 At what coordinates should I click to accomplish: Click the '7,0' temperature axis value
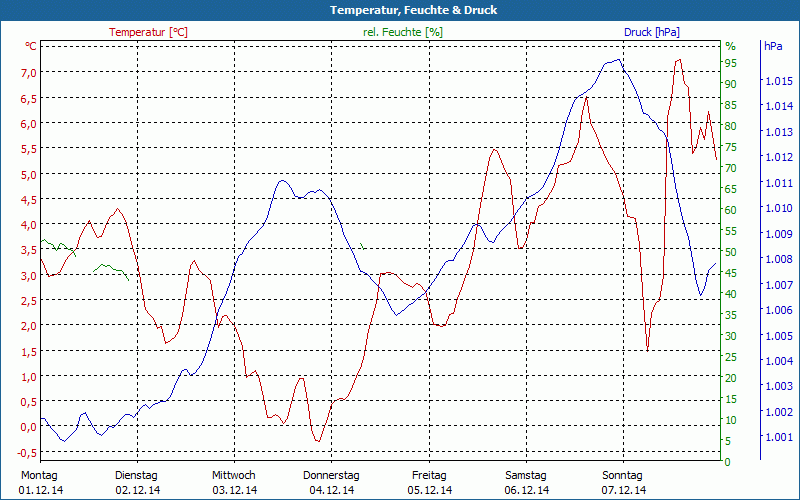pos(29,72)
